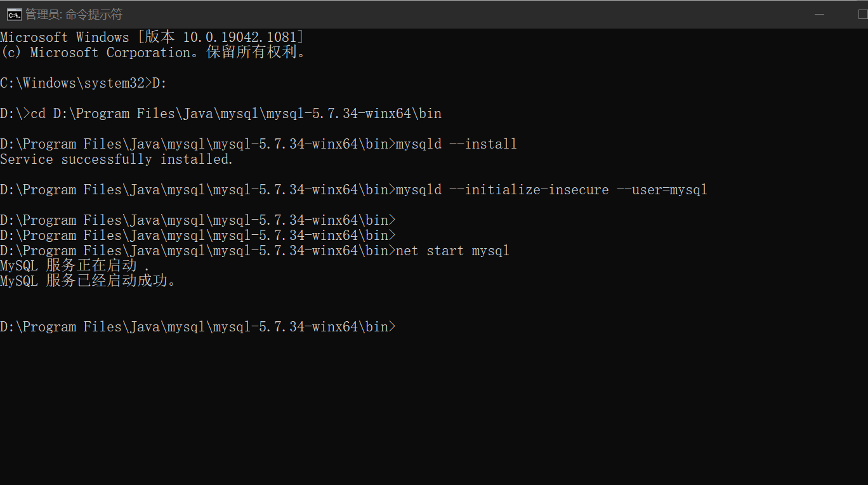Minimize the Command Prompt window
Viewport: 868px width, 485px height.
820,14
